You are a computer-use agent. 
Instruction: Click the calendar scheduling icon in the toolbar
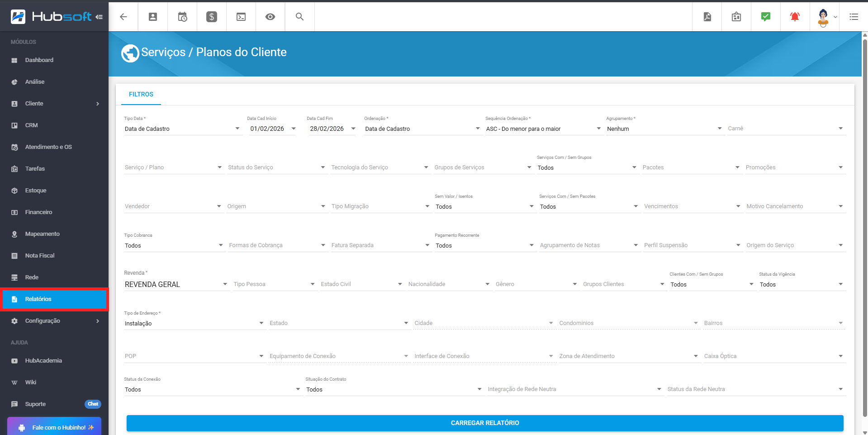click(x=182, y=17)
